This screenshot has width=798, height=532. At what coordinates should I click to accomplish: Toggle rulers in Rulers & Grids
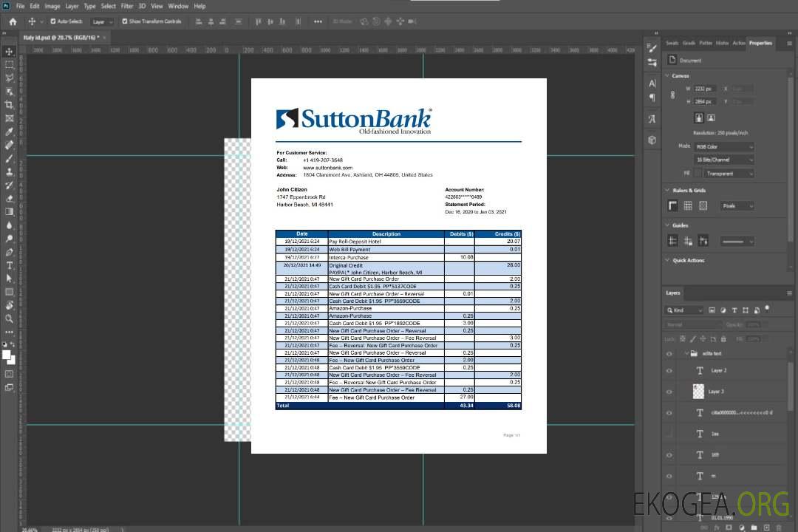[673, 205]
